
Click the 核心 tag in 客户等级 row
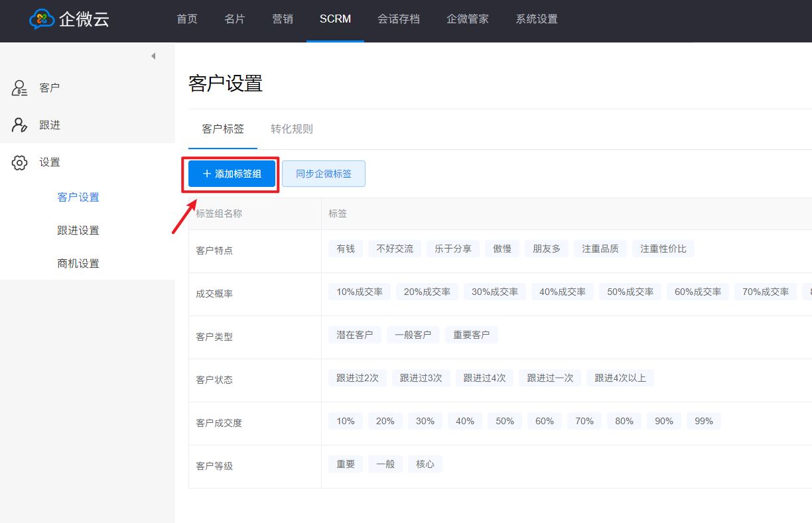tap(425, 464)
